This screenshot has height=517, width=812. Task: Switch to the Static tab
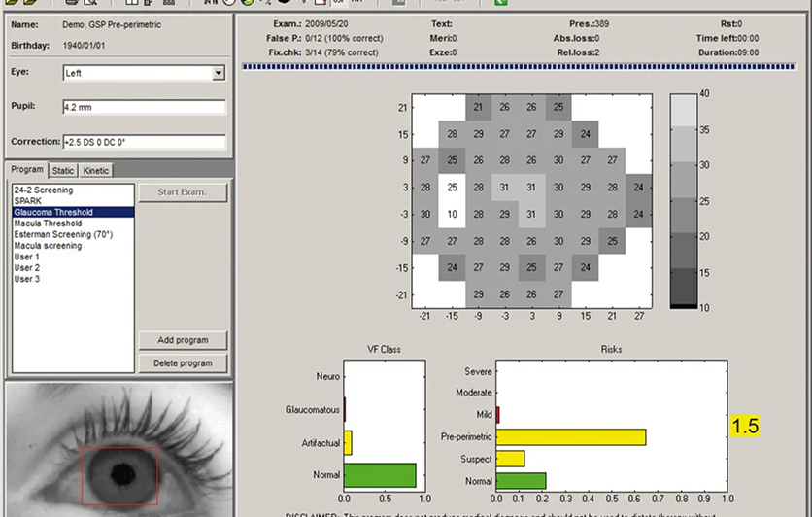click(63, 170)
